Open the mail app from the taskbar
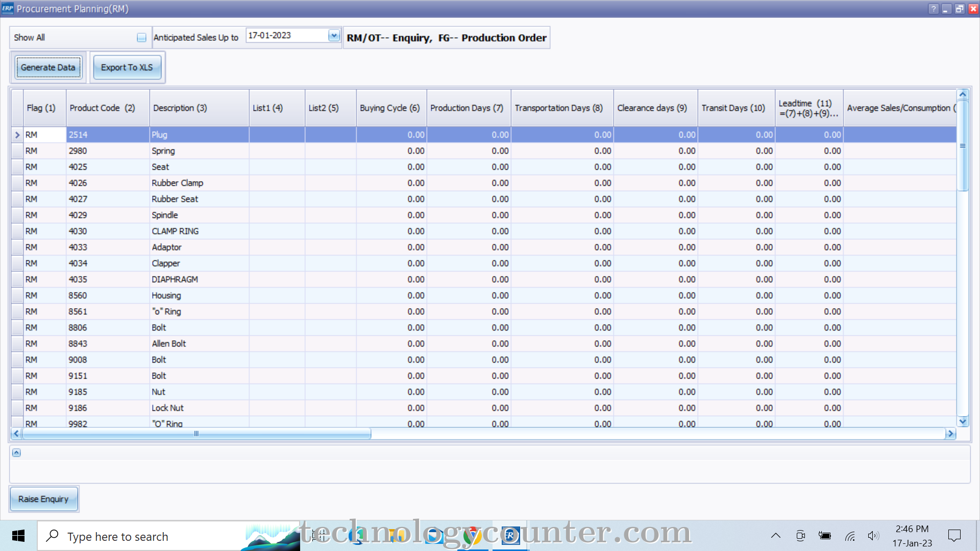Viewport: 980px width, 551px height. tap(435, 536)
